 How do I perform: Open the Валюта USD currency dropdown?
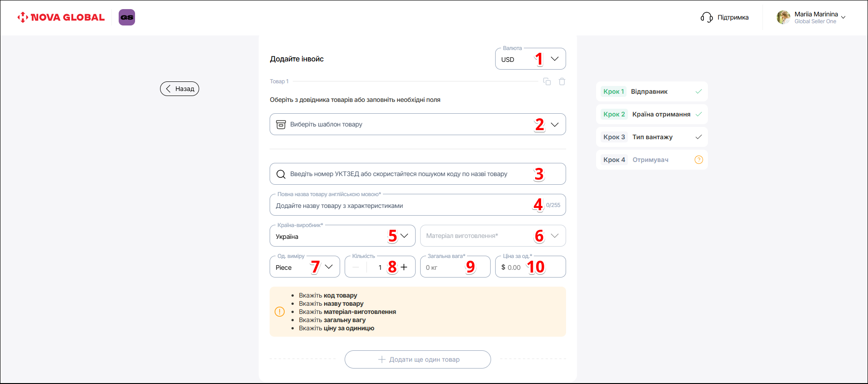click(x=554, y=59)
